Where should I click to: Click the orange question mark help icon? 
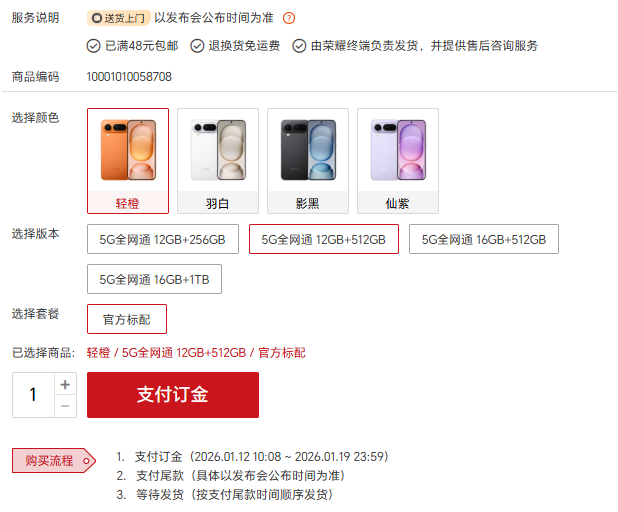point(289,18)
